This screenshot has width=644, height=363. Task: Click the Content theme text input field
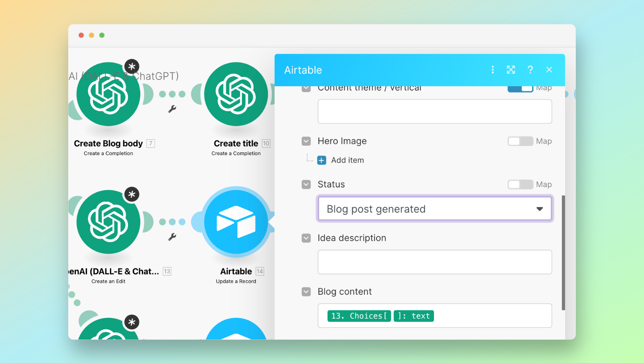tap(435, 111)
